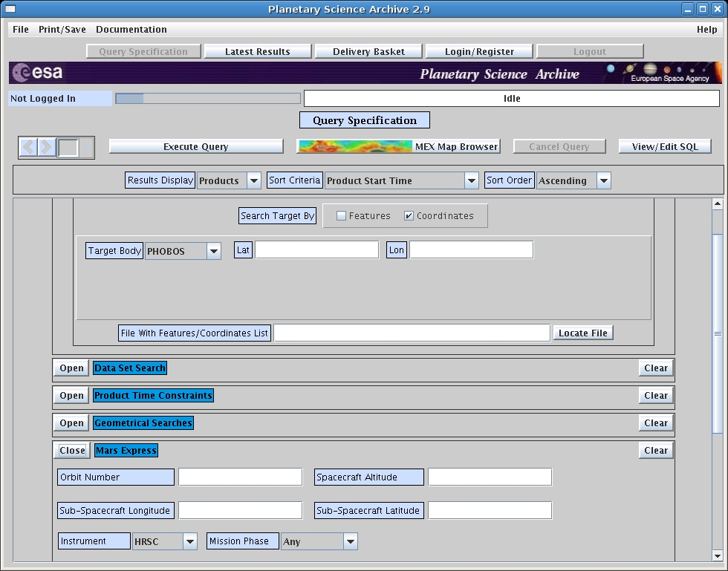The image size is (728, 571).
Task: Click the View/Edit SQL button
Action: tap(665, 147)
